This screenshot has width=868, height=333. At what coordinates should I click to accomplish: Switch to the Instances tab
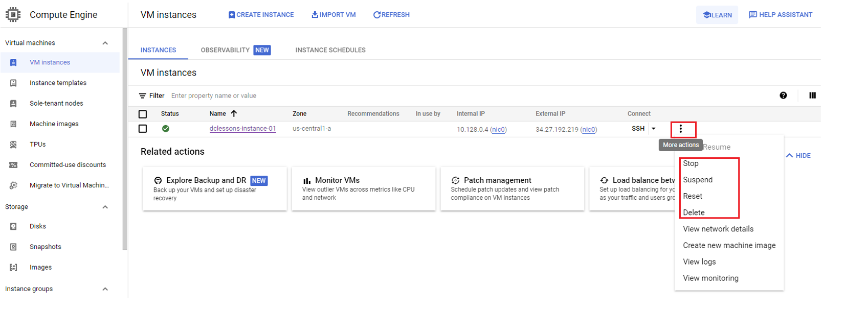(158, 50)
